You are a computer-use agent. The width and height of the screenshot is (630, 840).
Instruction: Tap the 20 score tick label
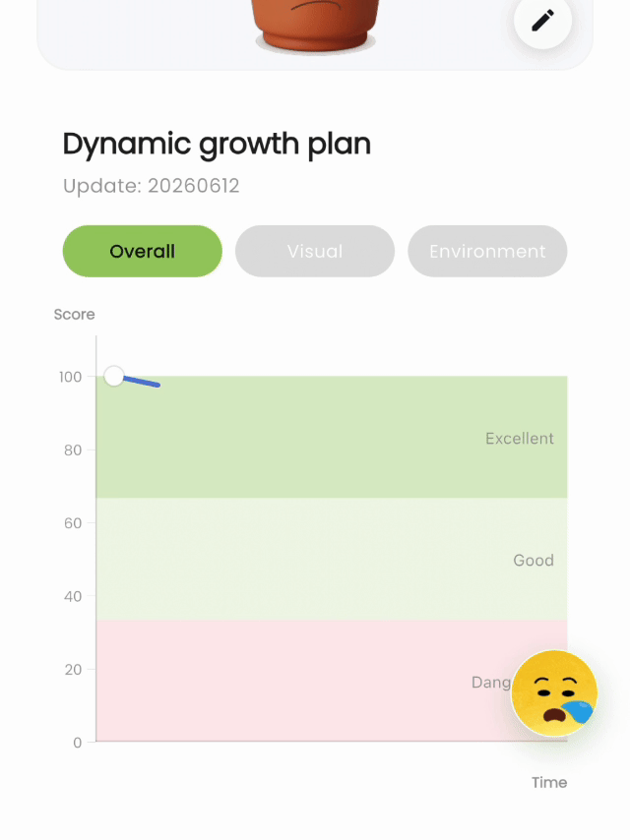point(73,670)
